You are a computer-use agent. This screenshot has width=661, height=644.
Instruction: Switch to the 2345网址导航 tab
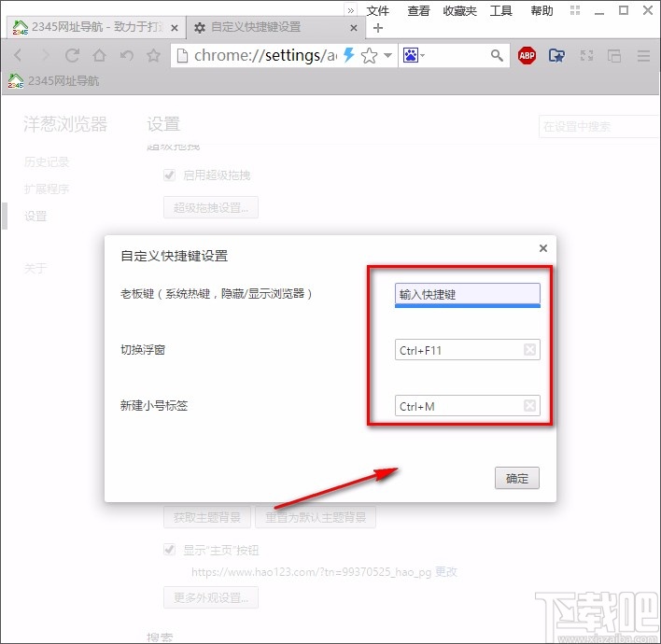coord(96,27)
